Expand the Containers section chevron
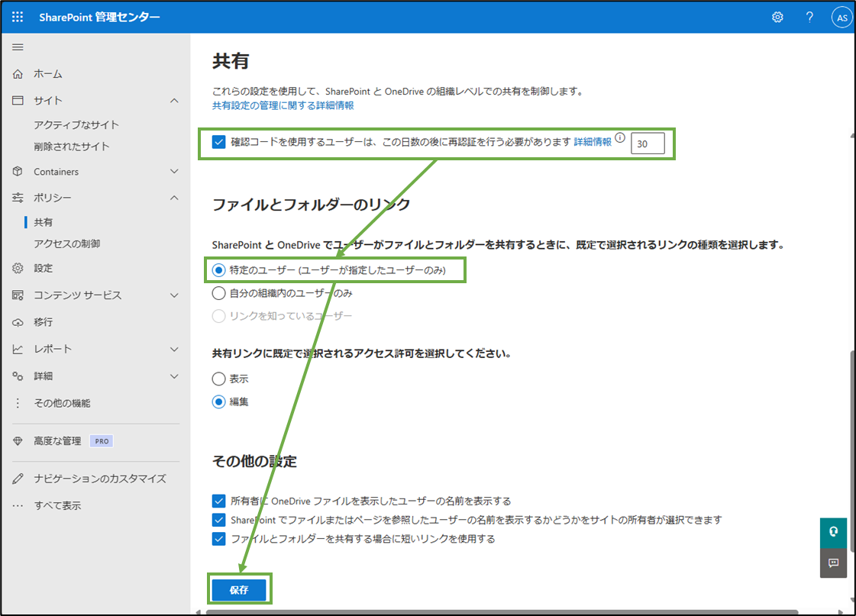The height and width of the screenshot is (616, 856). coord(174,171)
